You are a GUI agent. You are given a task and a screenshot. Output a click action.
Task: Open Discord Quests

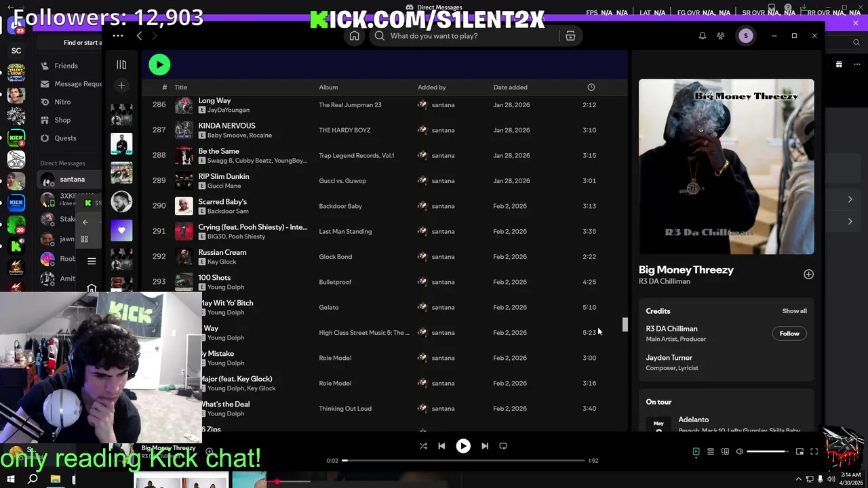coord(65,138)
